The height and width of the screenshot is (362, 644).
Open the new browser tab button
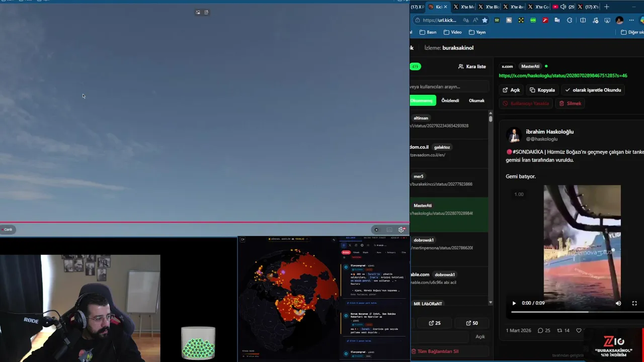point(606,7)
